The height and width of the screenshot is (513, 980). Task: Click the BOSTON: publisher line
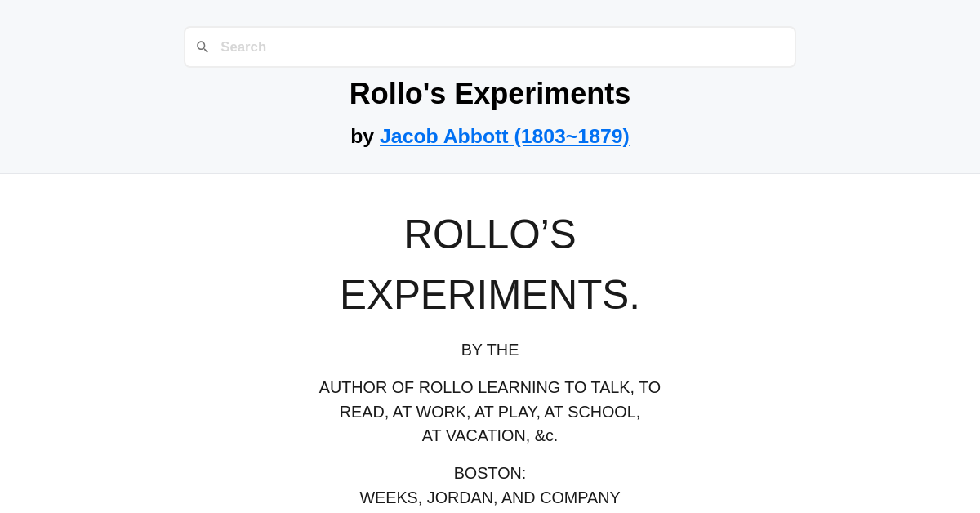(490, 473)
